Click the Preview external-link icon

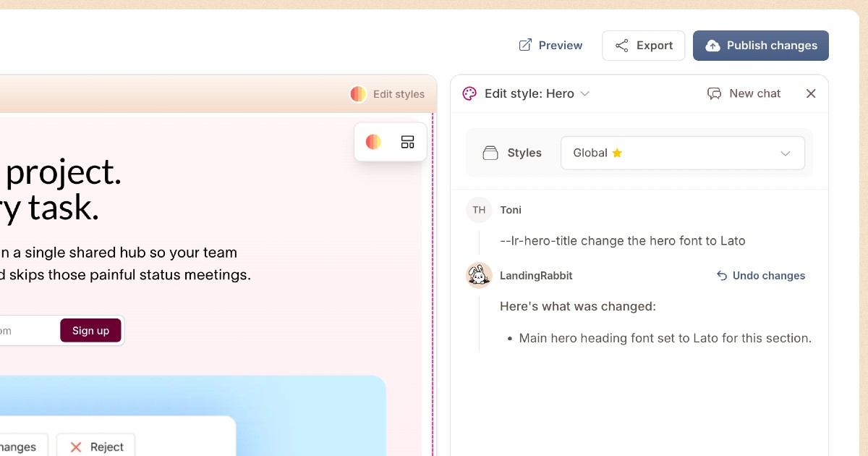coord(525,46)
